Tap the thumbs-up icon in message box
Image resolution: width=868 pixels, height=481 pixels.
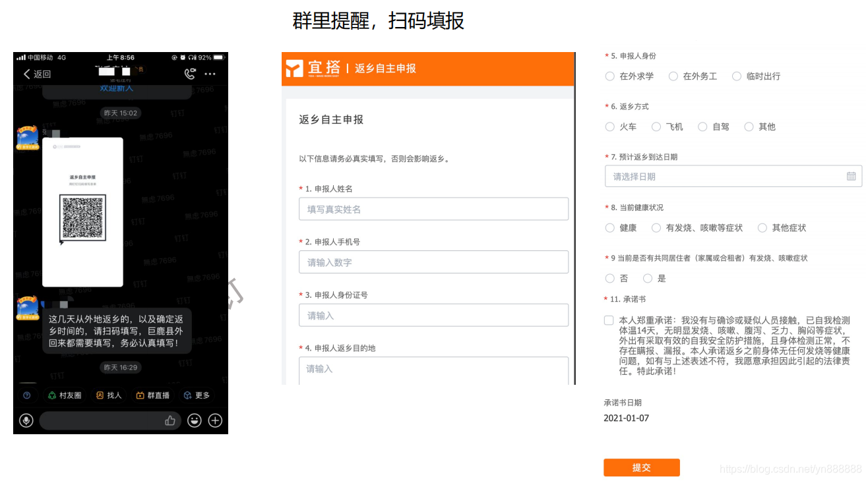tap(170, 420)
